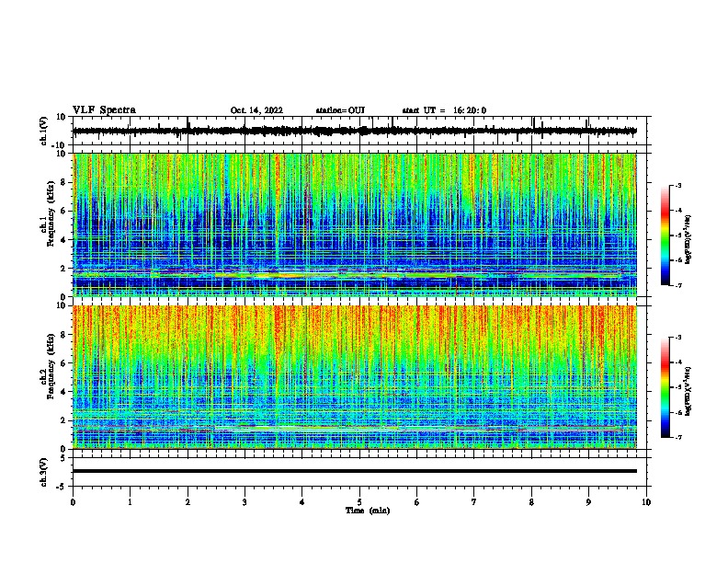The width and height of the screenshot is (728, 563).
Task: Click the "ch.1(V)" waveform axis label
Action: tap(44, 131)
